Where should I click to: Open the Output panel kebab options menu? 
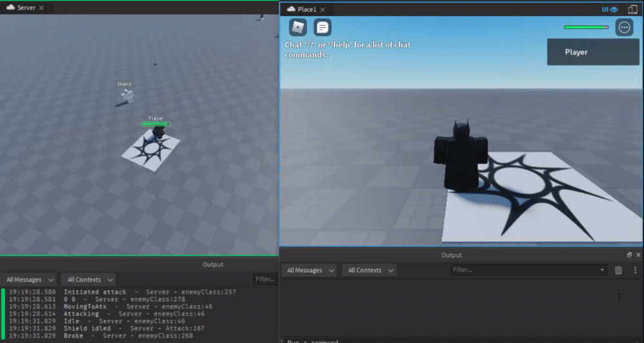click(635, 270)
